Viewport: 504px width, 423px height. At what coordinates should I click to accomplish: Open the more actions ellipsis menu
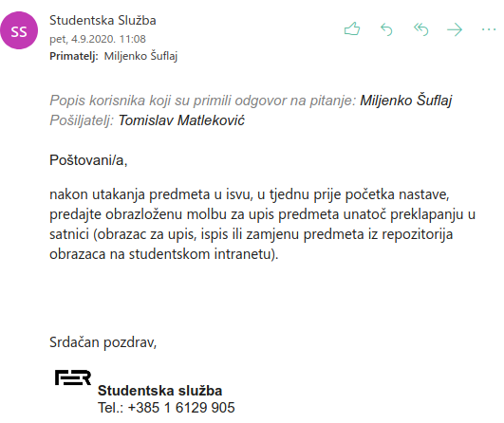(489, 29)
